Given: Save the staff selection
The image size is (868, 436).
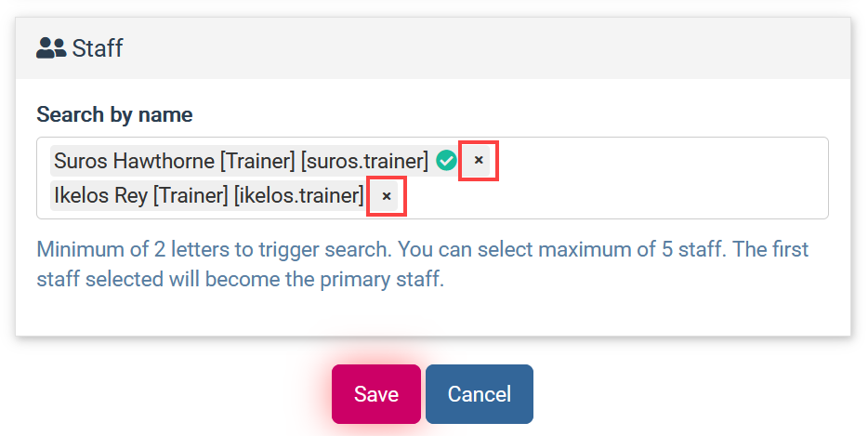Looking at the screenshot, I should coord(376,394).
